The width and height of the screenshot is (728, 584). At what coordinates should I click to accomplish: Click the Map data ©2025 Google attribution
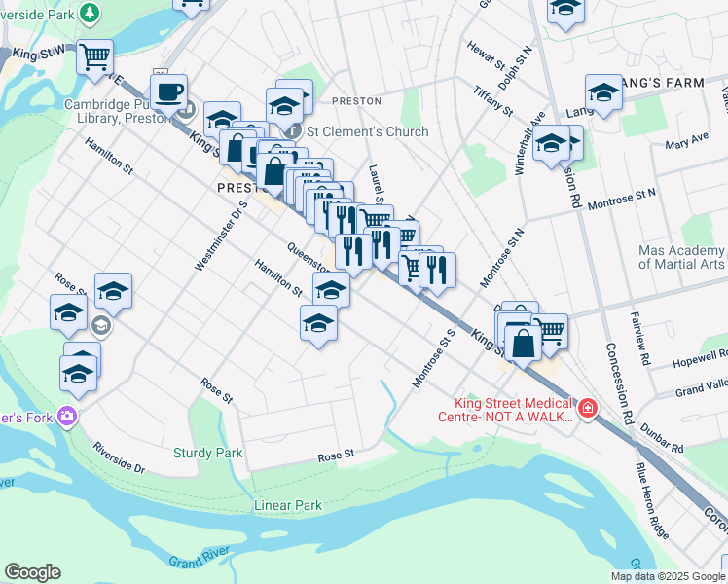[669, 576]
